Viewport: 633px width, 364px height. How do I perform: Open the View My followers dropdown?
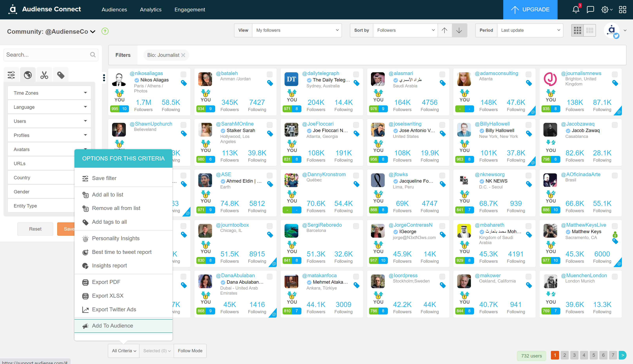pyautogui.click(x=297, y=30)
